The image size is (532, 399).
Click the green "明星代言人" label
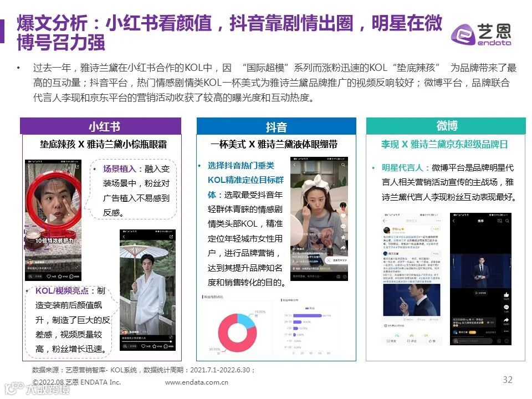click(x=402, y=167)
